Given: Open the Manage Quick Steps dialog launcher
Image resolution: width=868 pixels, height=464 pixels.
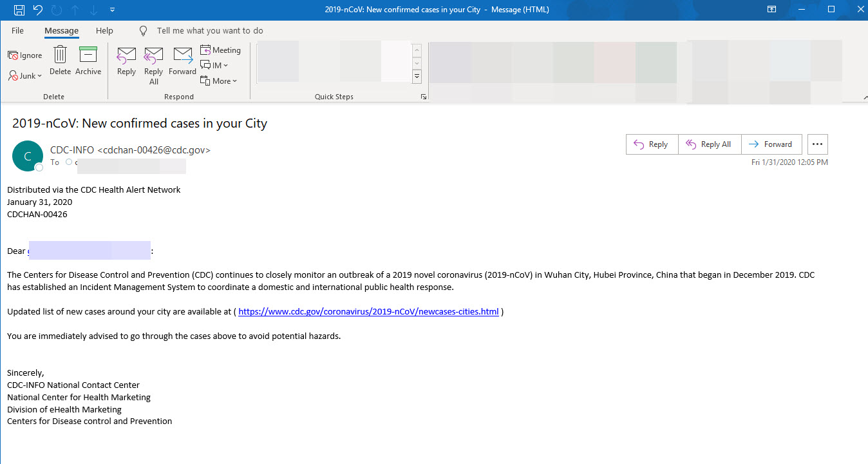Looking at the screenshot, I should (424, 97).
